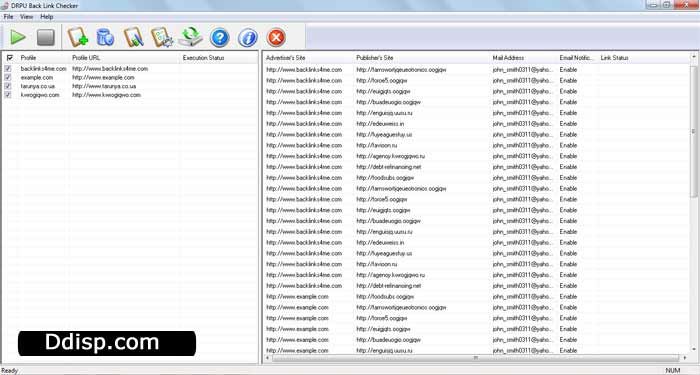Click the gray stop button icon
Viewport: 700px width, 375px height.
[46, 38]
